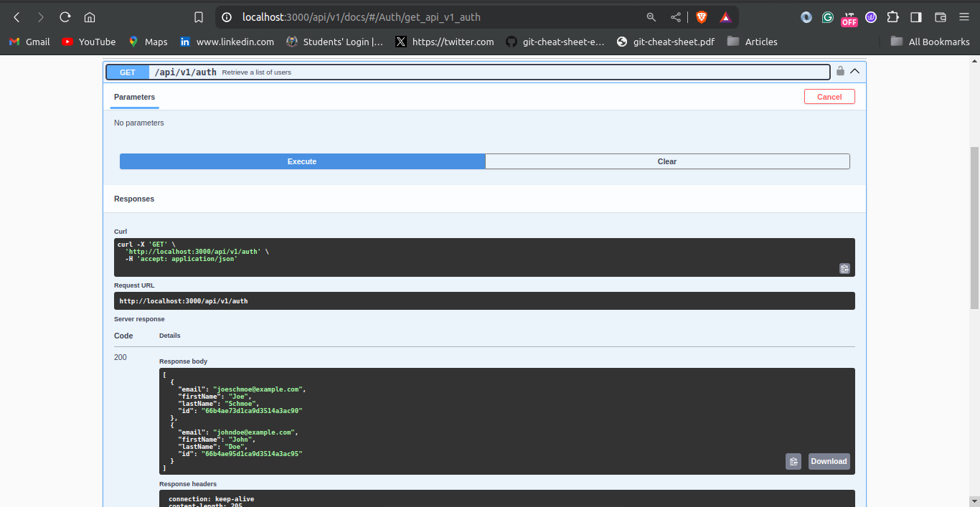Click the "Retrieve a list of users" summary
This screenshot has width=980, height=507.
click(256, 72)
